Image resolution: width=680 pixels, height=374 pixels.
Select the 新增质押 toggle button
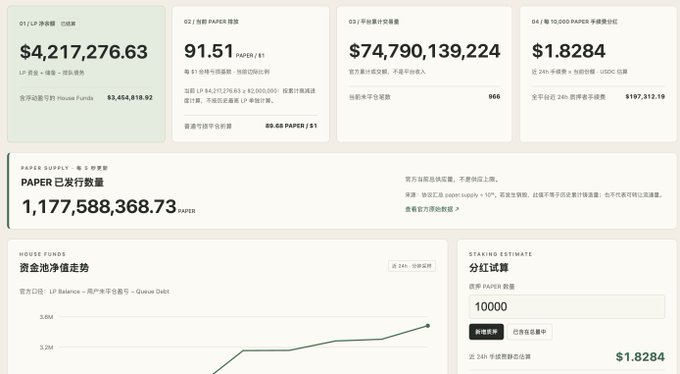[486, 332]
